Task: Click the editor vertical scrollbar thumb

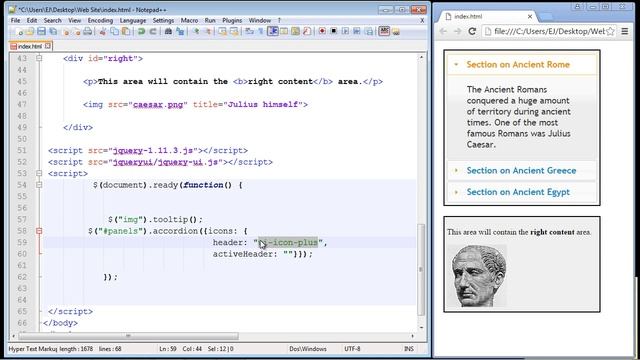Action: click(x=421, y=269)
